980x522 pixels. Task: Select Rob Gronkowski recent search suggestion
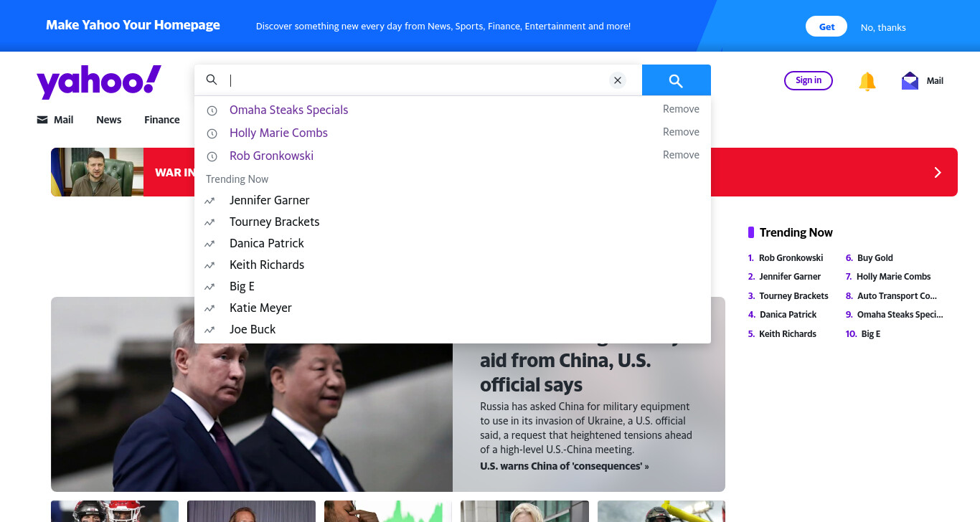[271, 156]
